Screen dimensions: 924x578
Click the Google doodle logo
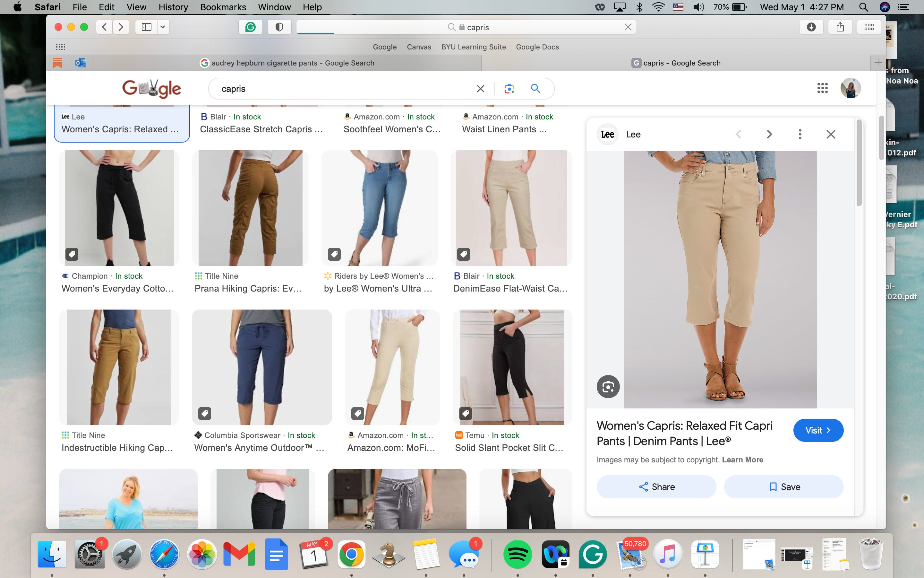pyautogui.click(x=151, y=89)
